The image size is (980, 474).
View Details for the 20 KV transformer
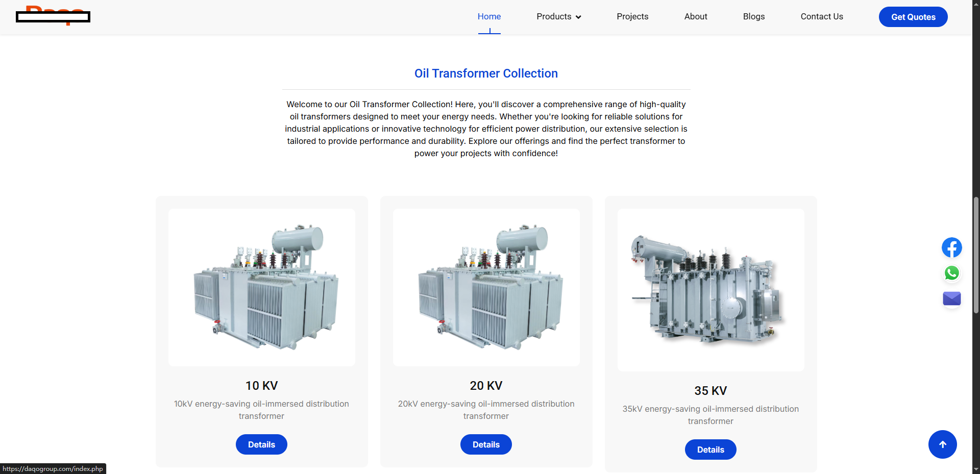pos(486,444)
